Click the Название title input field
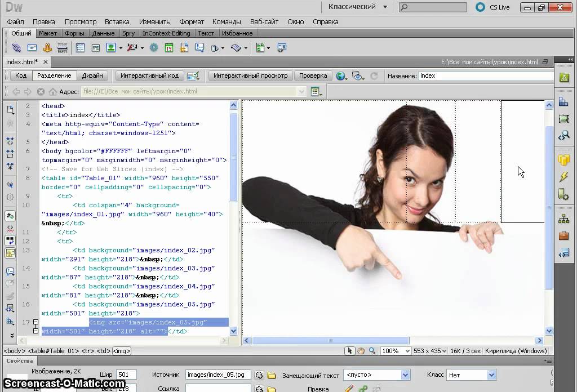The height and width of the screenshot is (392, 577). click(x=486, y=75)
